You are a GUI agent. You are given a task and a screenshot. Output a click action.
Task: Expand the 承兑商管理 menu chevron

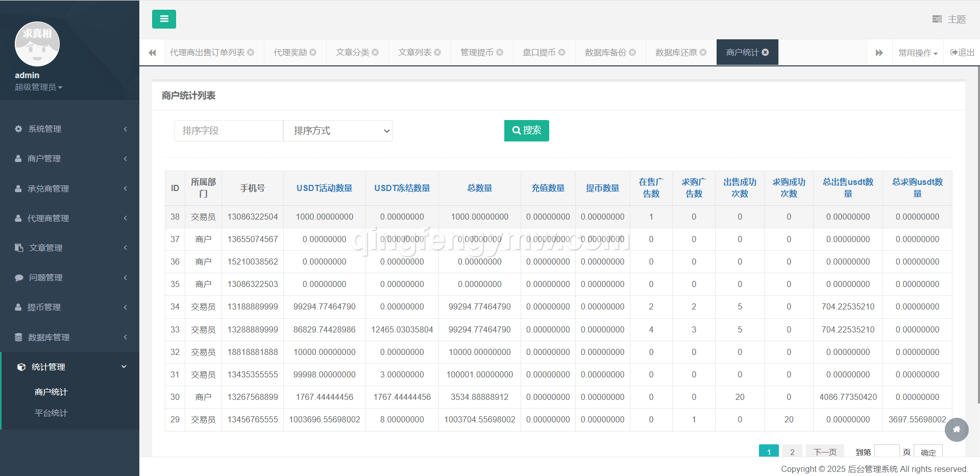(125, 188)
